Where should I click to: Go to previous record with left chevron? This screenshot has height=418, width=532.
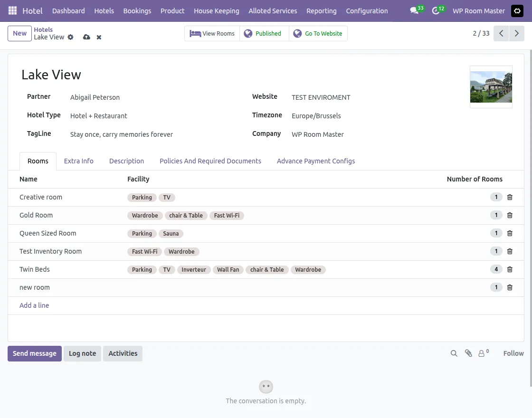click(x=501, y=34)
